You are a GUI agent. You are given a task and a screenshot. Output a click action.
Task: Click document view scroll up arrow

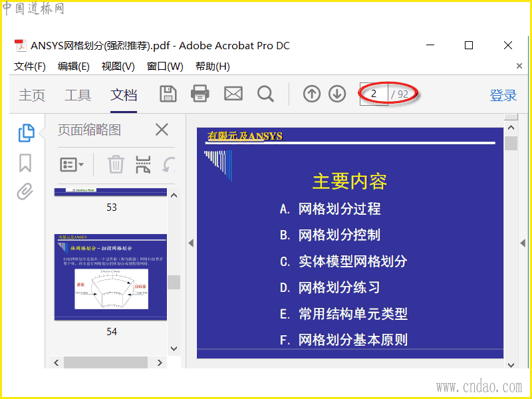click(511, 128)
